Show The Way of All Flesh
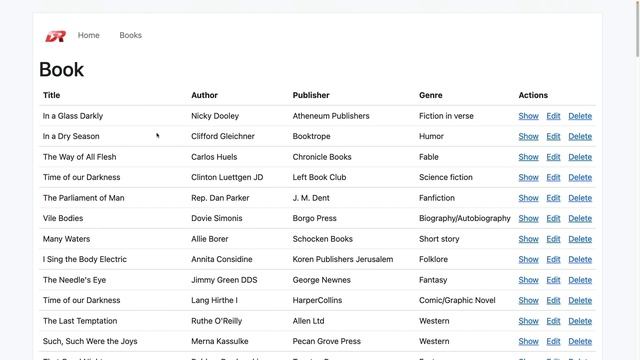 tap(529, 157)
